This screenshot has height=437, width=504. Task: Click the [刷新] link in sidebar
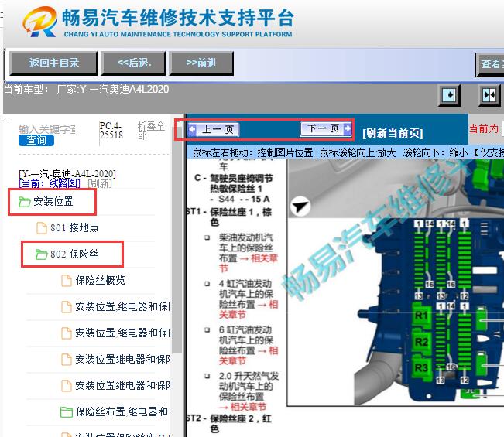100,183
